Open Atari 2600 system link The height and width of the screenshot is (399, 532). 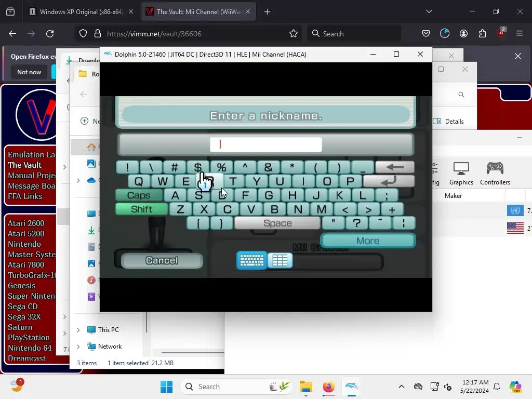[26, 223]
